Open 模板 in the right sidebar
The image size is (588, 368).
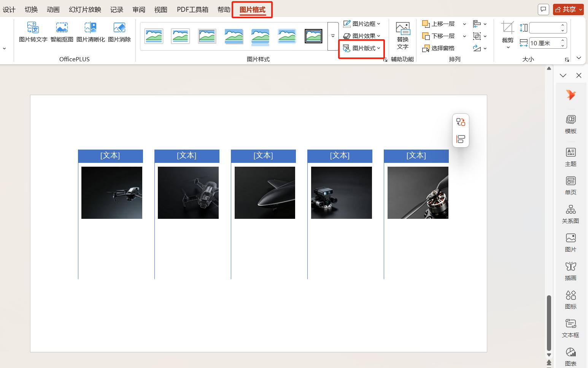tap(571, 124)
